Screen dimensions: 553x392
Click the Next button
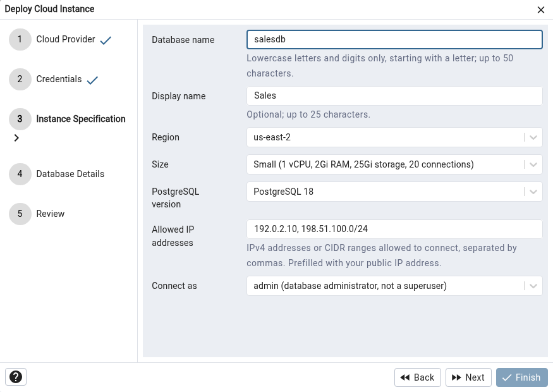click(x=468, y=377)
